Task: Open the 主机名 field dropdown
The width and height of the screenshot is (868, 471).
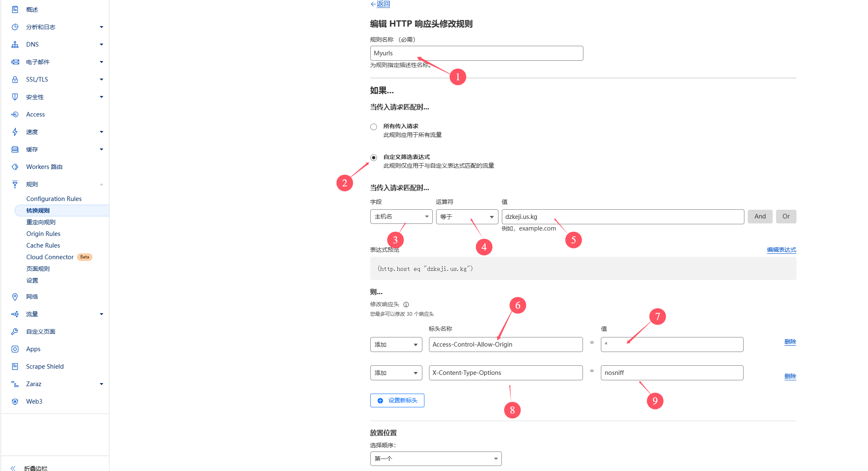Action: click(401, 216)
